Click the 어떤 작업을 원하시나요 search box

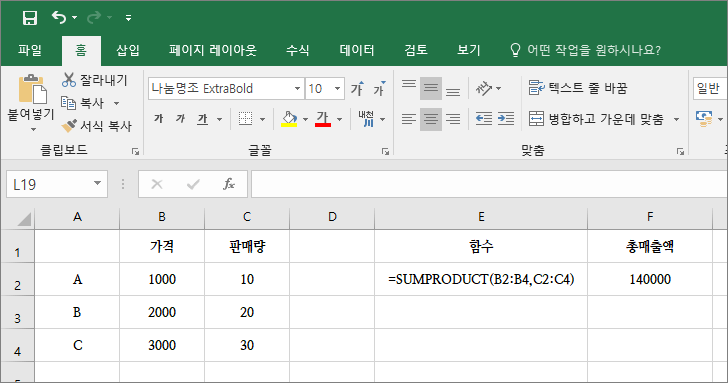(586, 50)
